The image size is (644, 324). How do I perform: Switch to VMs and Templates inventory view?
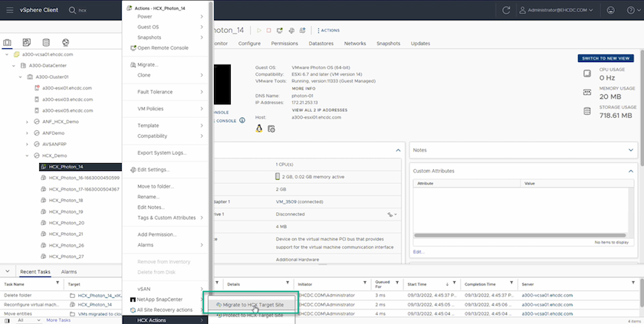click(x=27, y=42)
